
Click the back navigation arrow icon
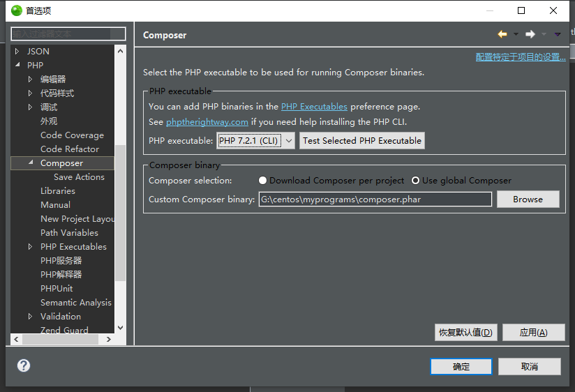502,34
